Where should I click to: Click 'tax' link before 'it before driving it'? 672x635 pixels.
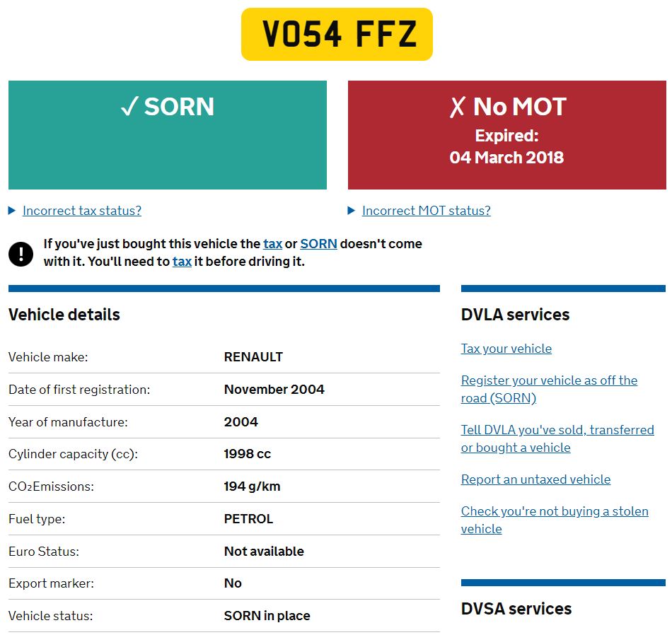click(182, 262)
